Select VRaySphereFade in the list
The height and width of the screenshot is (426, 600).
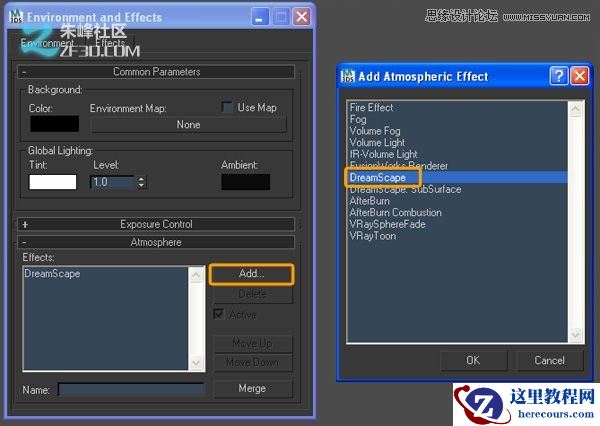(387, 224)
